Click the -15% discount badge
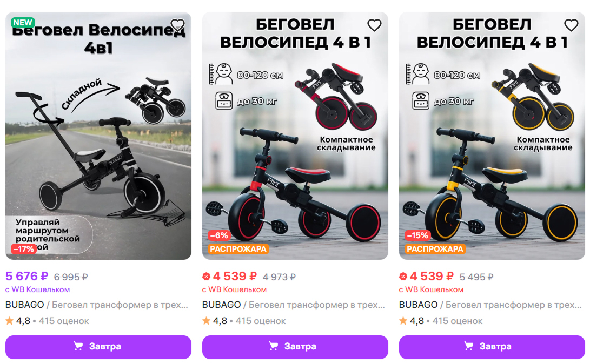 pos(417,235)
